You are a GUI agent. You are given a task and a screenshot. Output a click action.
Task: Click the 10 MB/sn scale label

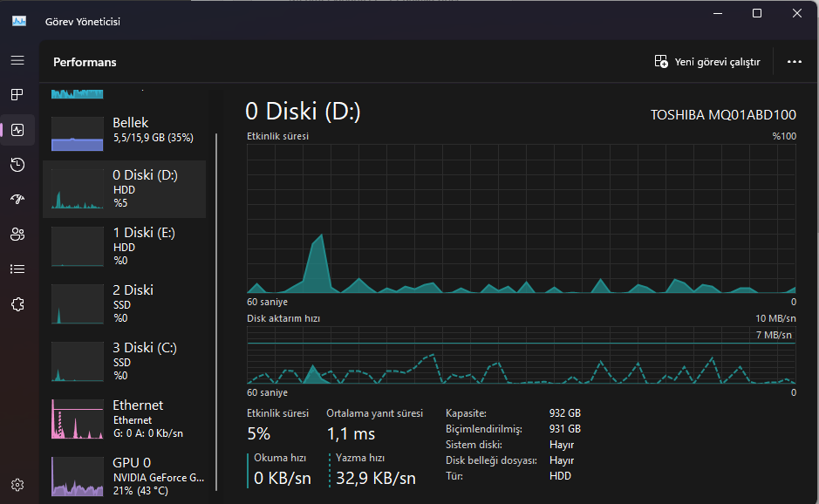[x=775, y=318]
